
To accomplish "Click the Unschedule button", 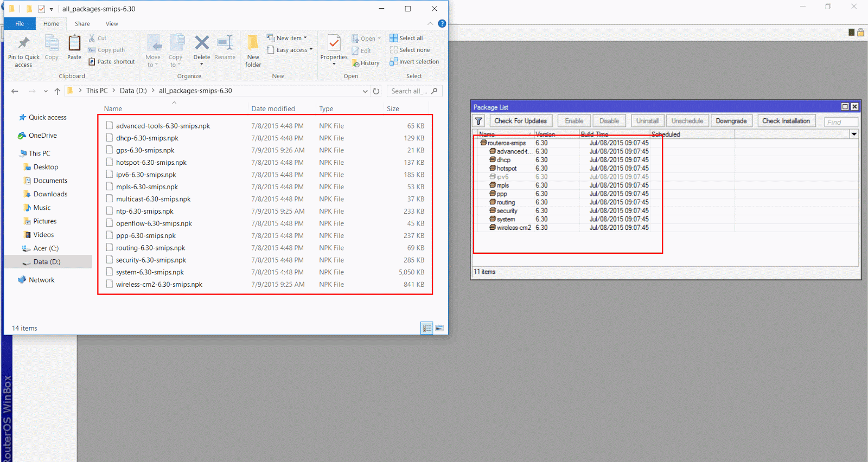I will click(x=687, y=121).
